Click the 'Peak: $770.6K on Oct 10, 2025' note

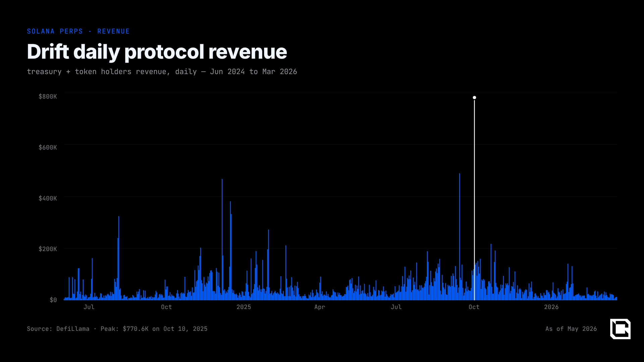click(154, 329)
